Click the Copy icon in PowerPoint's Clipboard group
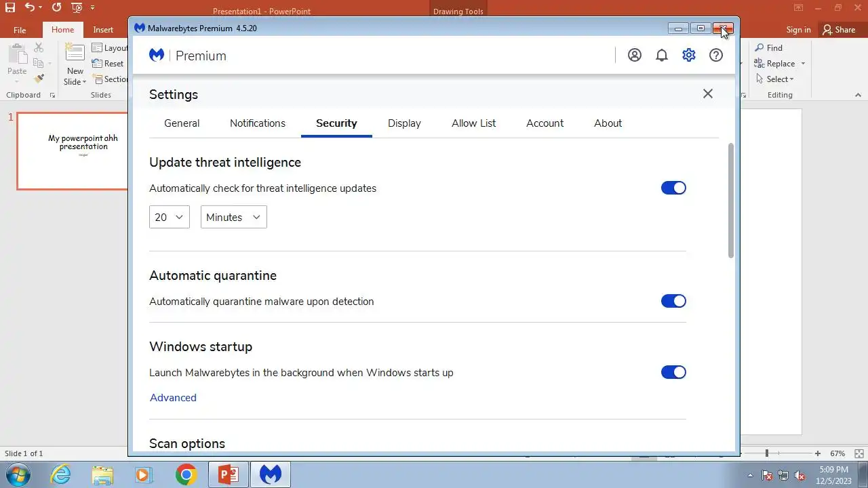The height and width of the screenshot is (488, 868). 37,63
